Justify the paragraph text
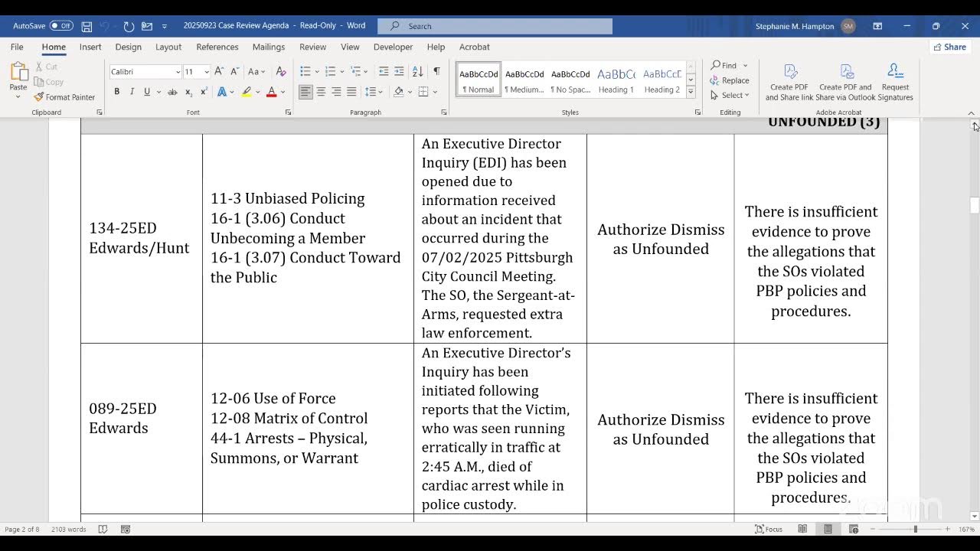The height and width of the screenshot is (551, 980). coord(351,92)
